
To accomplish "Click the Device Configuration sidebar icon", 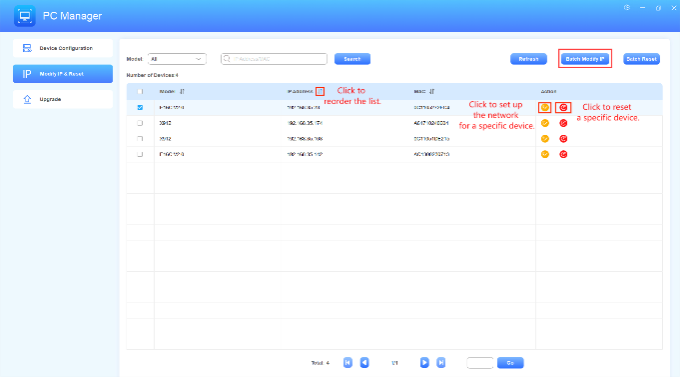I will coord(27,48).
